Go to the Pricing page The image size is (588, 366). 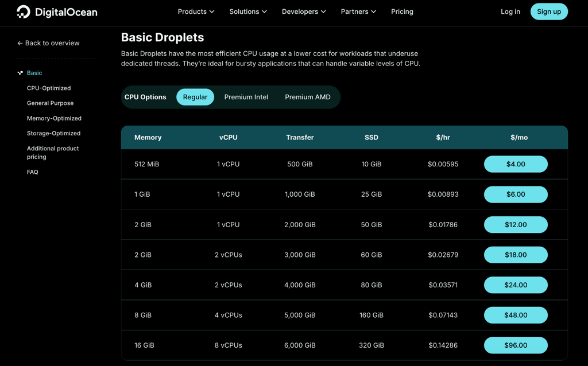(x=402, y=11)
